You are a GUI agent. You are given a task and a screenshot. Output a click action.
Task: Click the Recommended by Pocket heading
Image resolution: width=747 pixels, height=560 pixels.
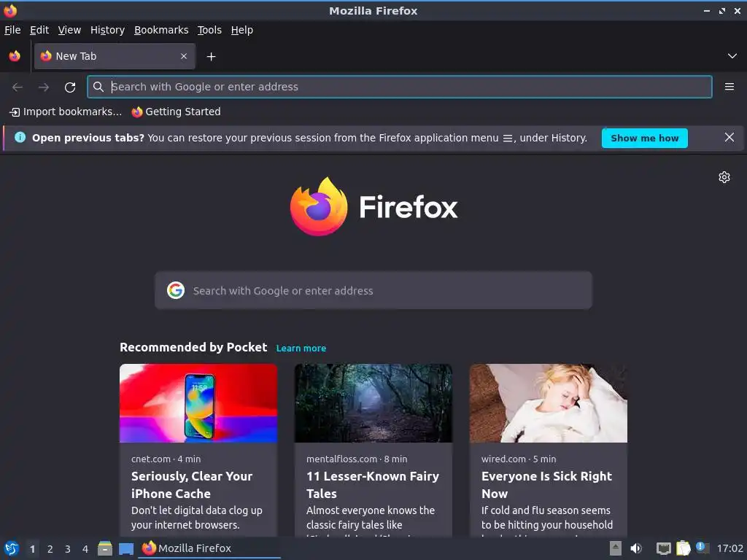pos(193,347)
